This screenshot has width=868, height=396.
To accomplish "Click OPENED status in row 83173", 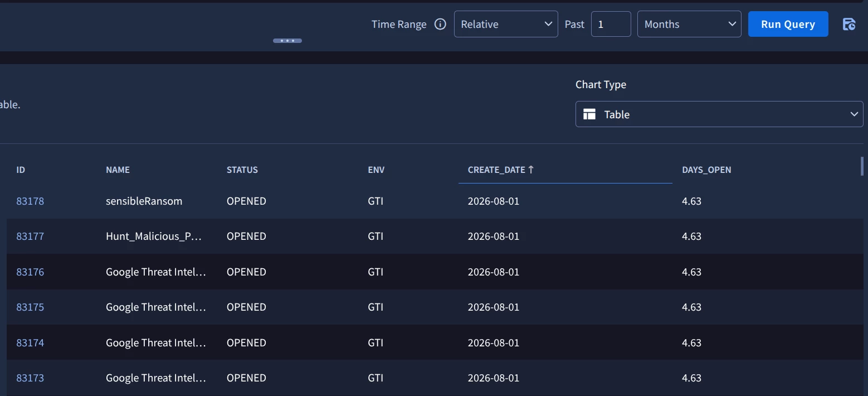I will 246,378.
